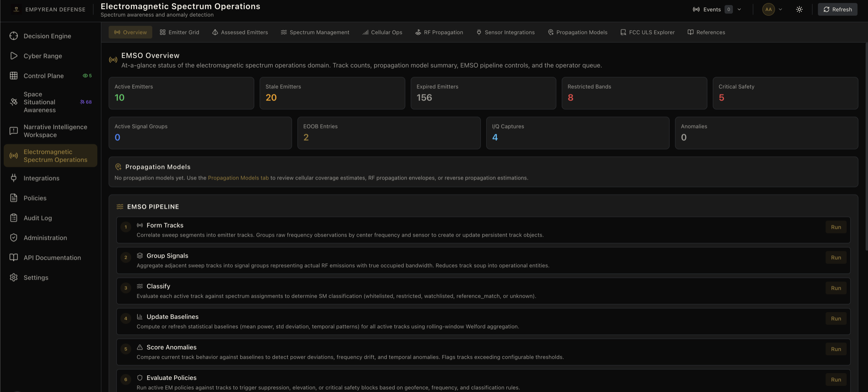This screenshot has width=868, height=392.
Task: Click the Events count badge showing 0
Action: [729, 9]
